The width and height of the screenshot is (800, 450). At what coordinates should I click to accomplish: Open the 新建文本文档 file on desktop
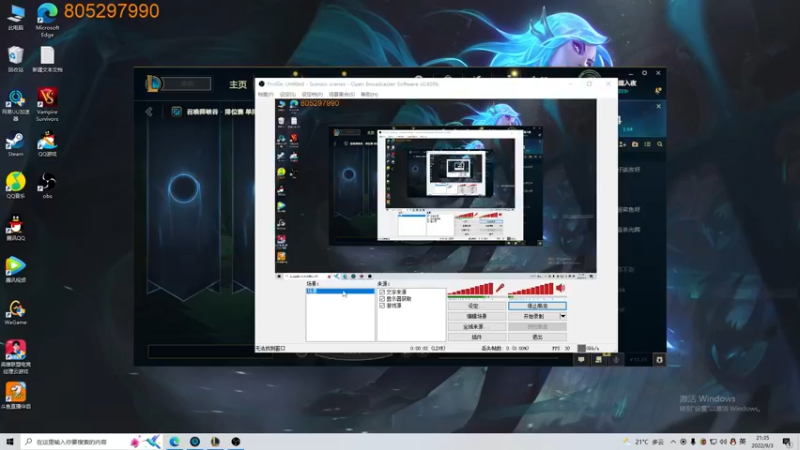pos(47,59)
